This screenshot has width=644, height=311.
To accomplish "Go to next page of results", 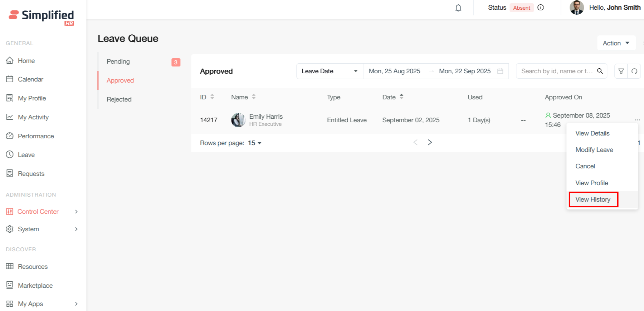I will pyautogui.click(x=430, y=142).
